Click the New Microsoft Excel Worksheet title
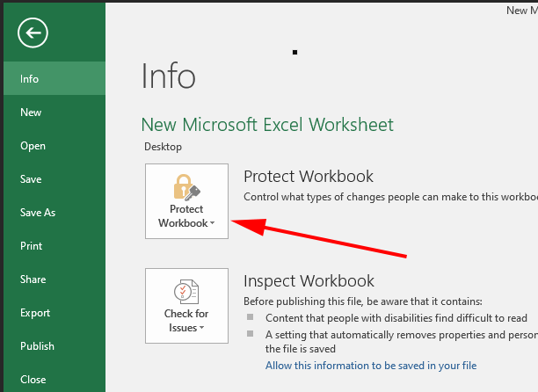This screenshot has width=538, height=392. 267,125
